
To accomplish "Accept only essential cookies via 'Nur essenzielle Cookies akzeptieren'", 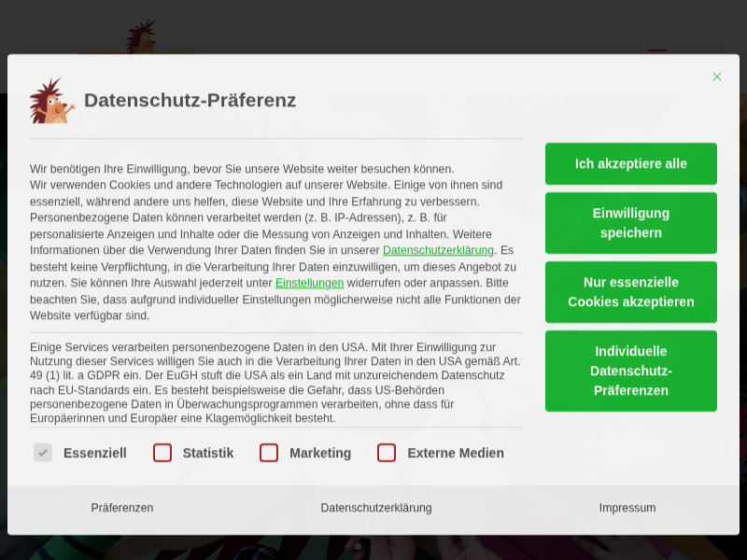I will [x=631, y=292].
